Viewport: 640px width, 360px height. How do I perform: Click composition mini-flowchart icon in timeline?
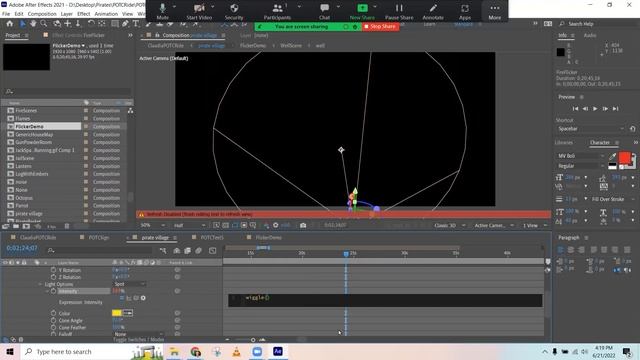tap(163, 250)
